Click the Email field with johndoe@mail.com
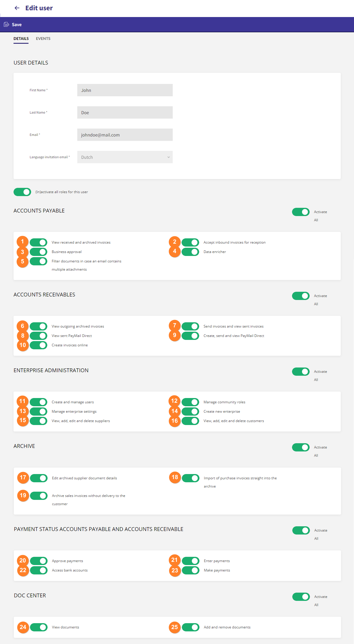Screen dimensions: 354x644 [125, 135]
